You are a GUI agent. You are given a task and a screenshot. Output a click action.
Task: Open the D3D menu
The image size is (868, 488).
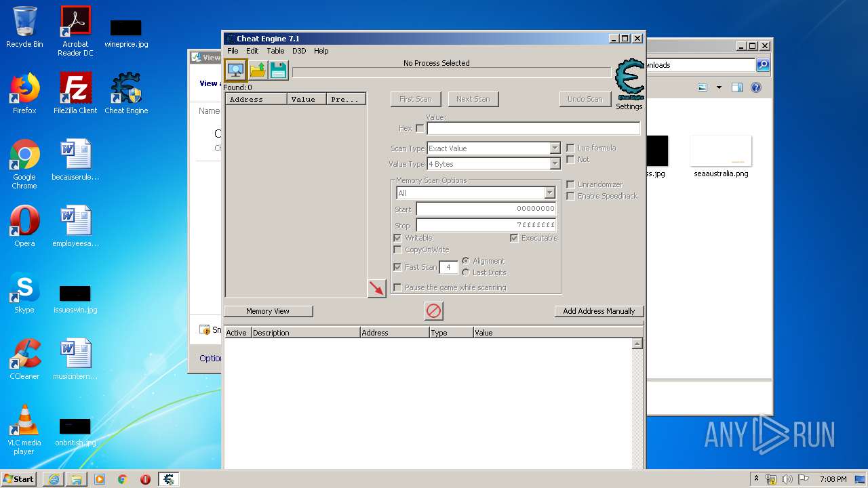click(x=299, y=51)
